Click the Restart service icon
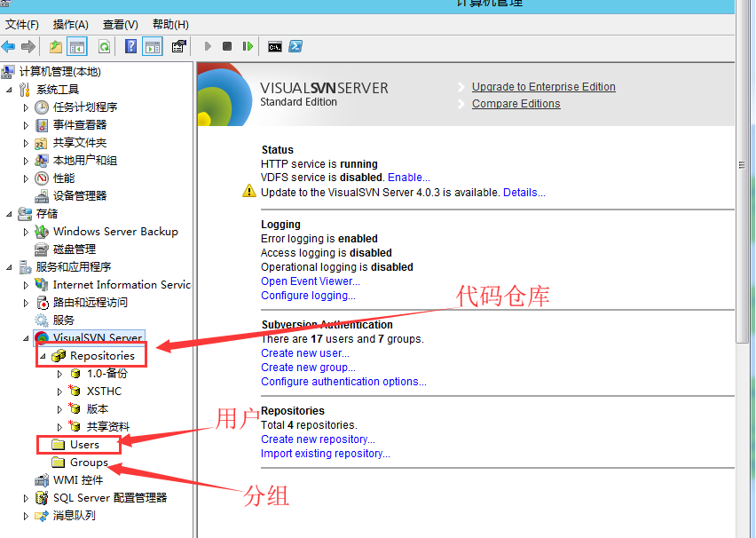This screenshot has height=538, width=756. pyautogui.click(x=248, y=46)
